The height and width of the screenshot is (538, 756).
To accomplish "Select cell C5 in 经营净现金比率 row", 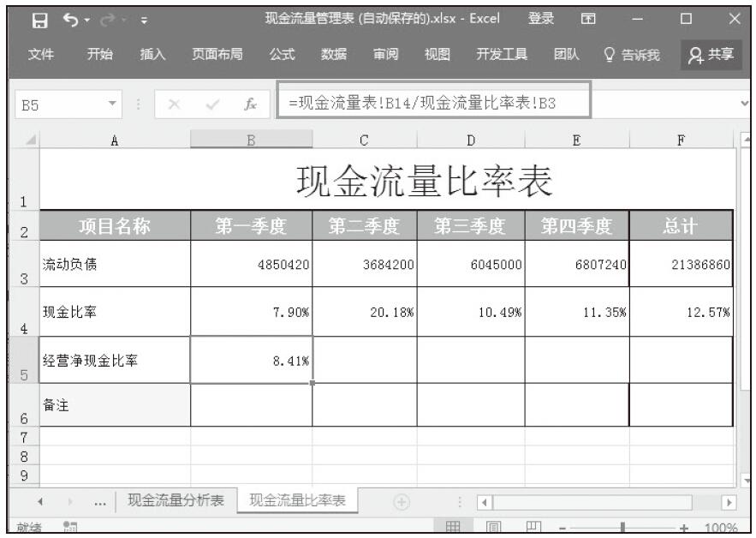I will coord(364,360).
